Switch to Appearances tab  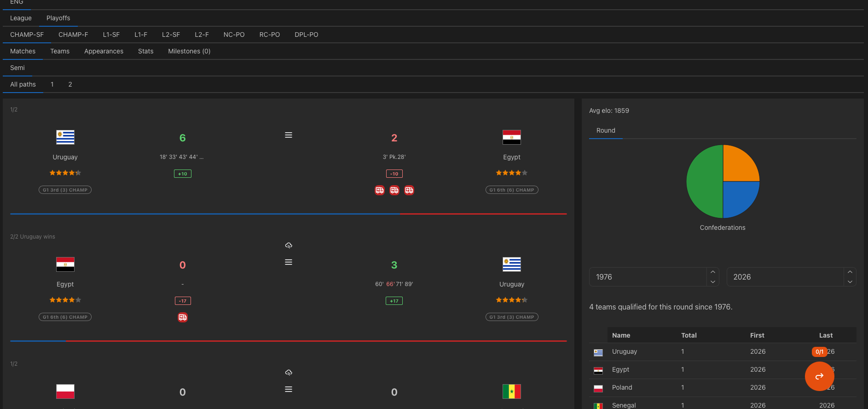pyautogui.click(x=104, y=51)
